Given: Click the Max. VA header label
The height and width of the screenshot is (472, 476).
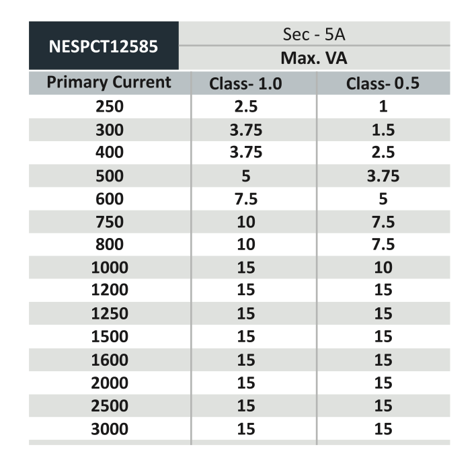Looking at the screenshot, I should (313, 58).
